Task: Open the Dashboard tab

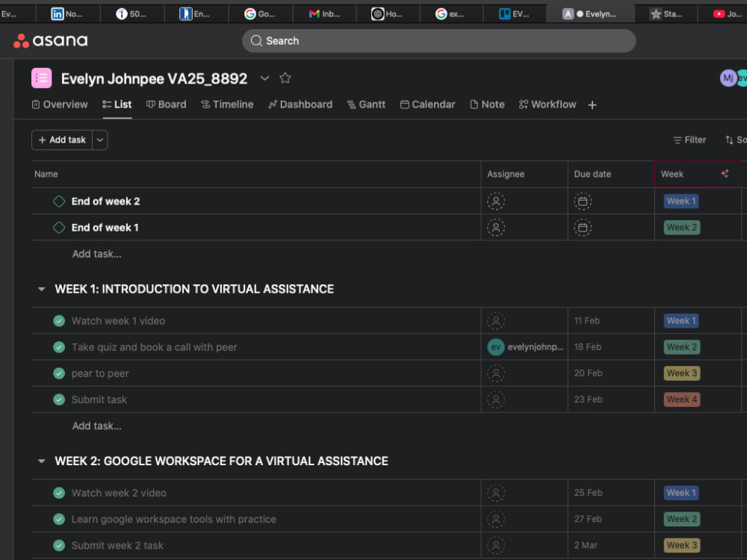Action: 300,105
